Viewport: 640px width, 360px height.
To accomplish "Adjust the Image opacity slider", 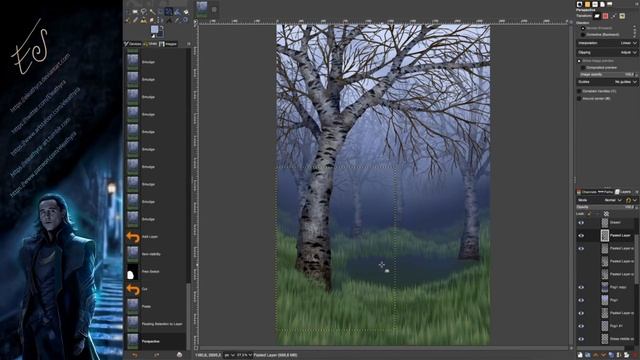I will (607, 75).
